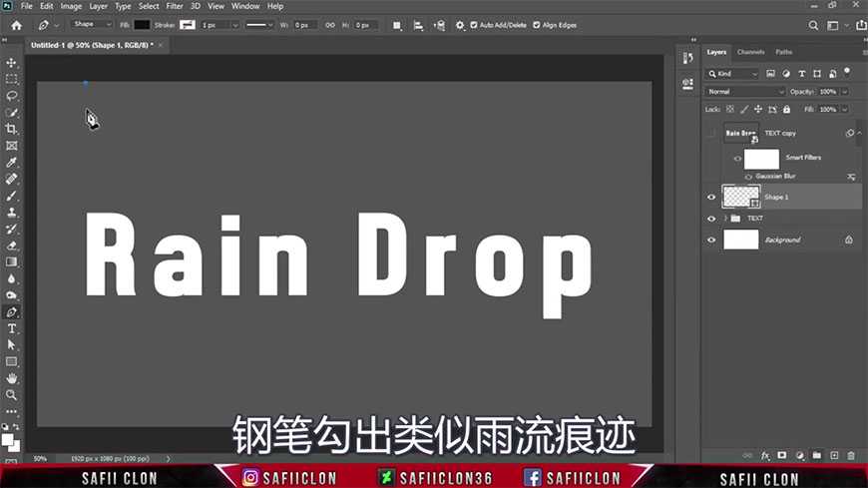Select the Rectangle shape tool
This screenshot has width=868, height=488.
[x=11, y=361]
